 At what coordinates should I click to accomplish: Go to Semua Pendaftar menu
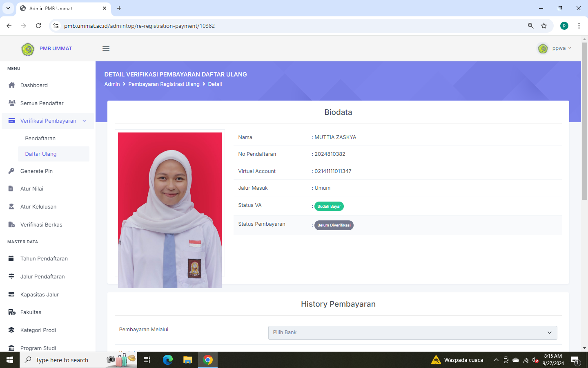coord(42,103)
